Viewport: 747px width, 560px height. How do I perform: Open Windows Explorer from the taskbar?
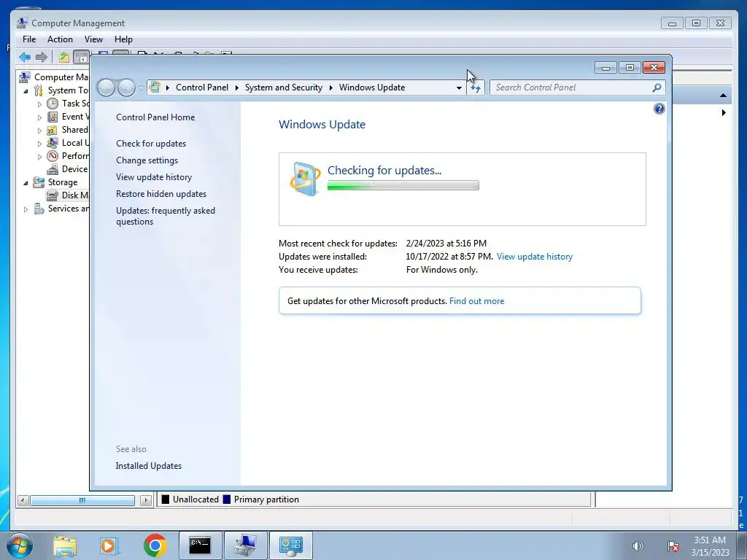[65, 545]
